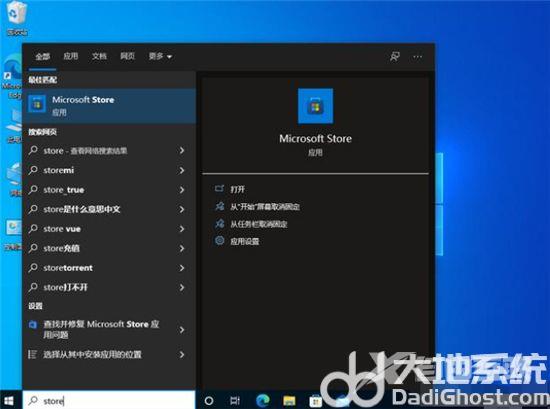The height and width of the screenshot is (409, 550).
Task: Click the unpin icon beside 从任务栏取消固定
Action: pyautogui.click(x=220, y=223)
